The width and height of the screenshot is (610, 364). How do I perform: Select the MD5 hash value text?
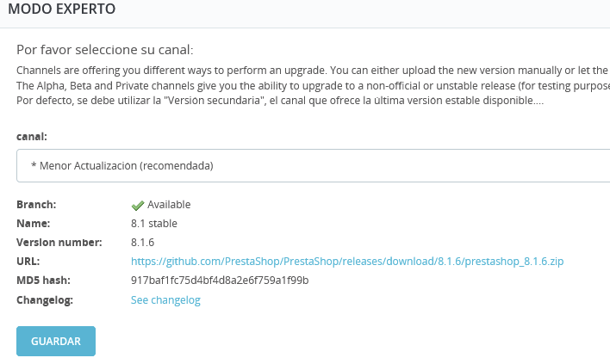point(220,281)
